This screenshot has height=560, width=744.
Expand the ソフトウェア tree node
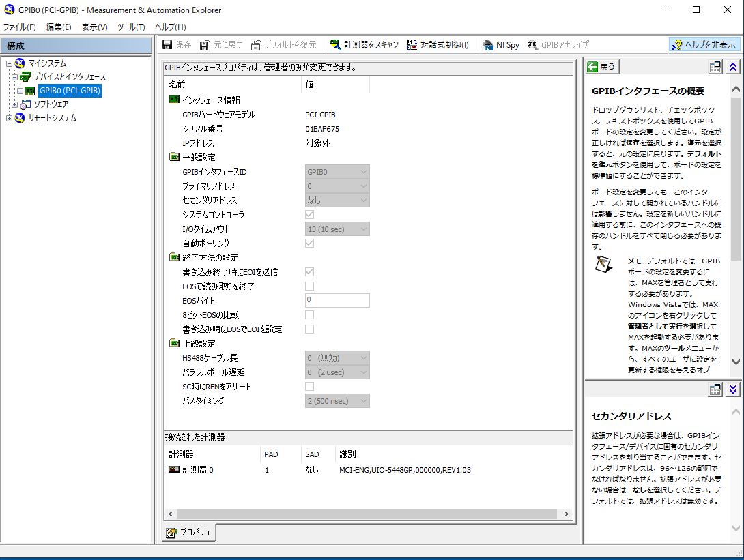15,104
